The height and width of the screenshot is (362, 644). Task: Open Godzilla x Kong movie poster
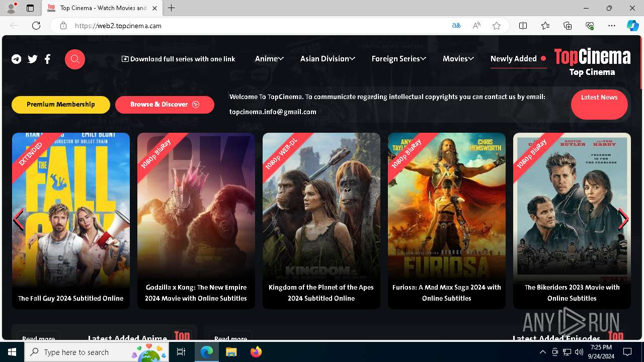(x=196, y=221)
